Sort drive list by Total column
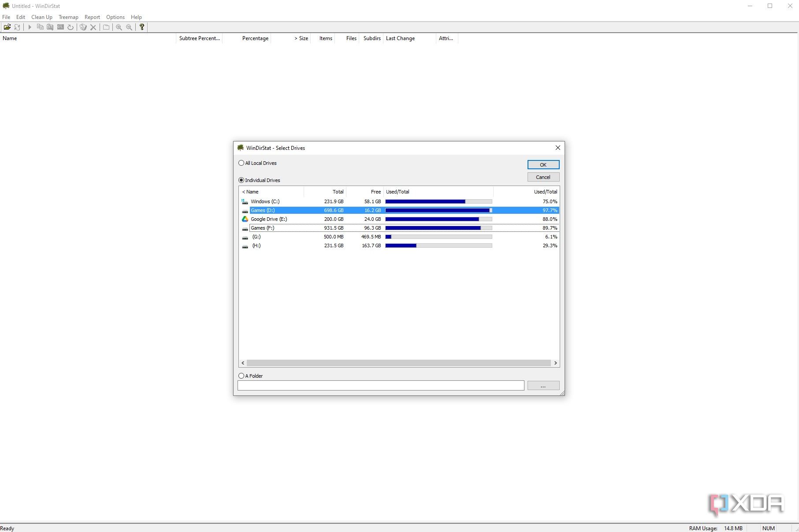This screenshot has width=799, height=532. 325,192
